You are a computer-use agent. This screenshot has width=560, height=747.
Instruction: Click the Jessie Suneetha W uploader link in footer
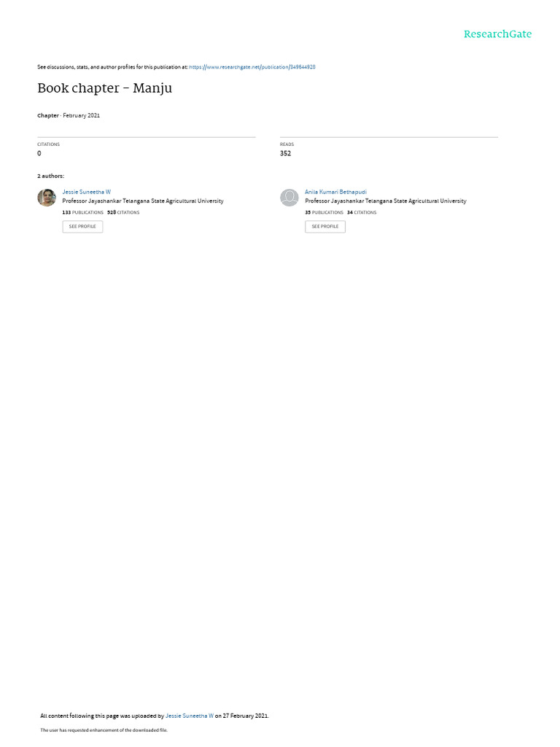(190, 716)
